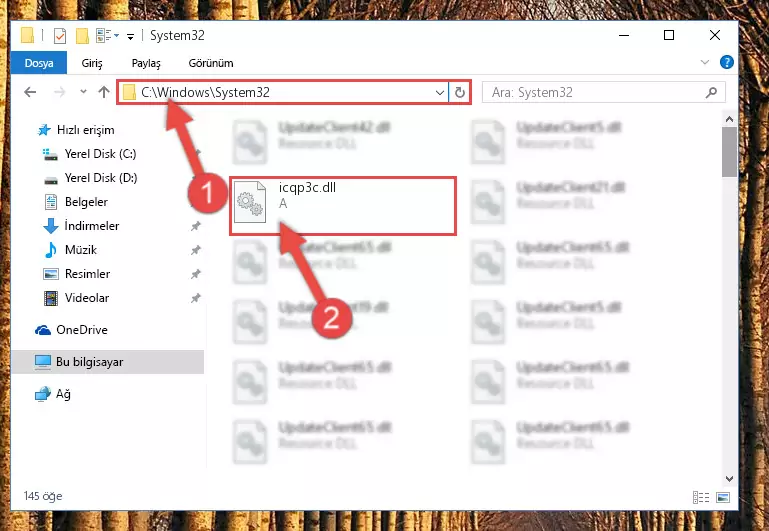
Task: Open the address bar history dropdown
Action: click(440, 92)
